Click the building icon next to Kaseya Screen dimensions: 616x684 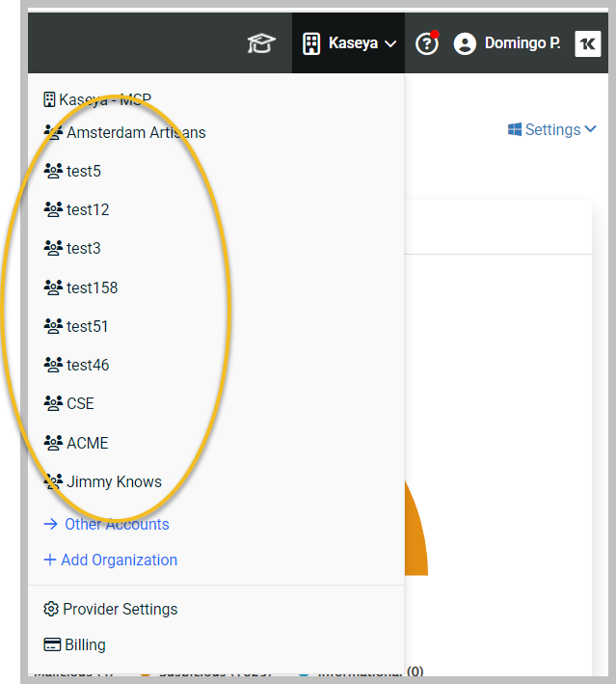click(x=311, y=43)
